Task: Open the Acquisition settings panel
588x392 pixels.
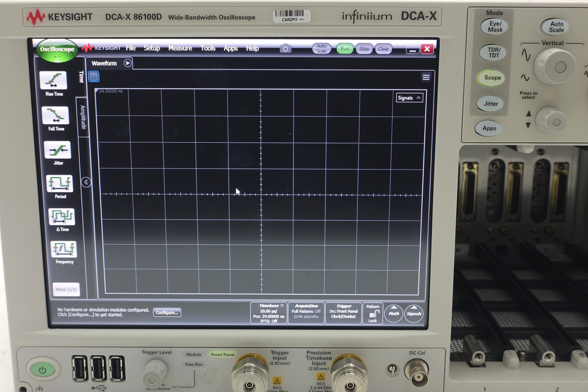Action: pos(306,313)
